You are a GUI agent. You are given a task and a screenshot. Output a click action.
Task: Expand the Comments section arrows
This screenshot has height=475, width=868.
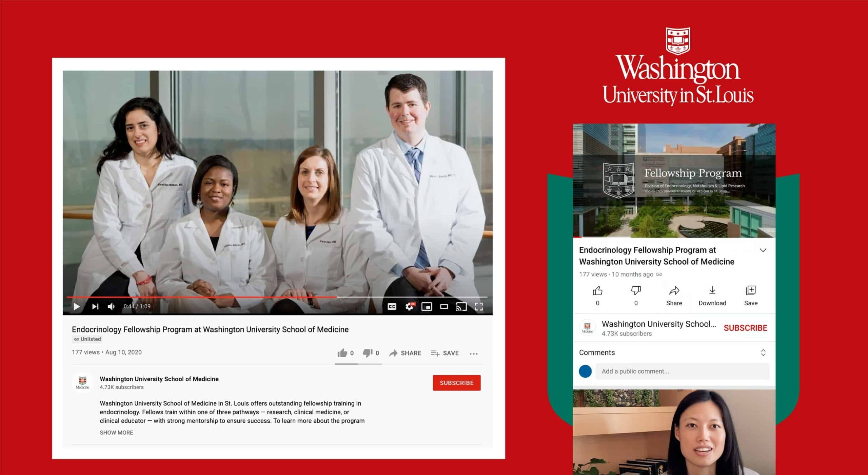(763, 353)
